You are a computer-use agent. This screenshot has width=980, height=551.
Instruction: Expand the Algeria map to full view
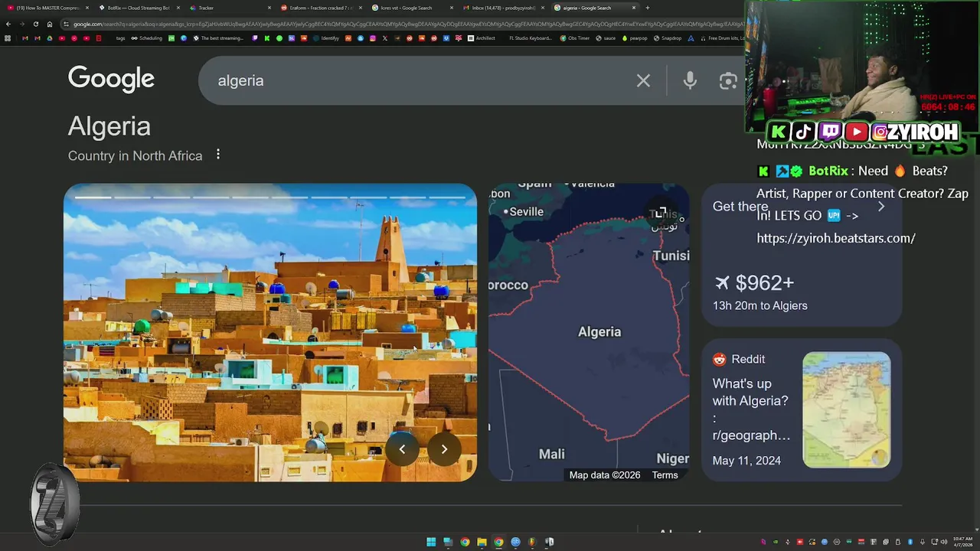coord(661,212)
